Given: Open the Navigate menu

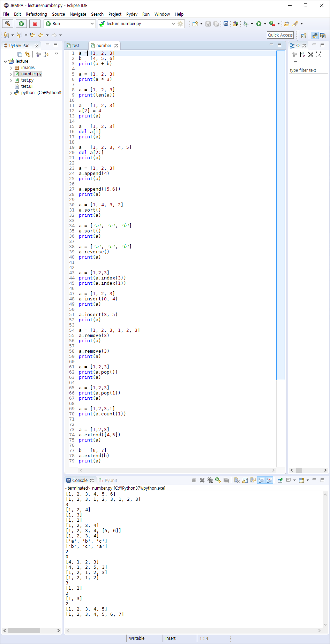Looking at the screenshot, I should (78, 14).
